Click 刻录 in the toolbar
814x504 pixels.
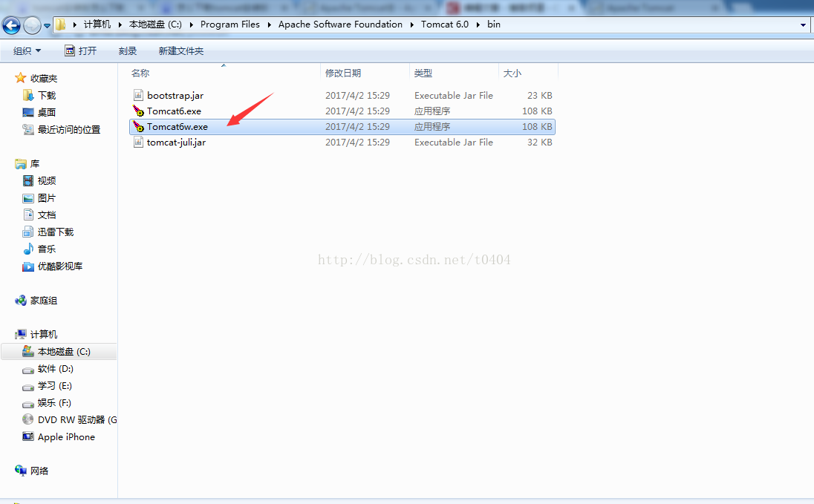coord(127,51)
